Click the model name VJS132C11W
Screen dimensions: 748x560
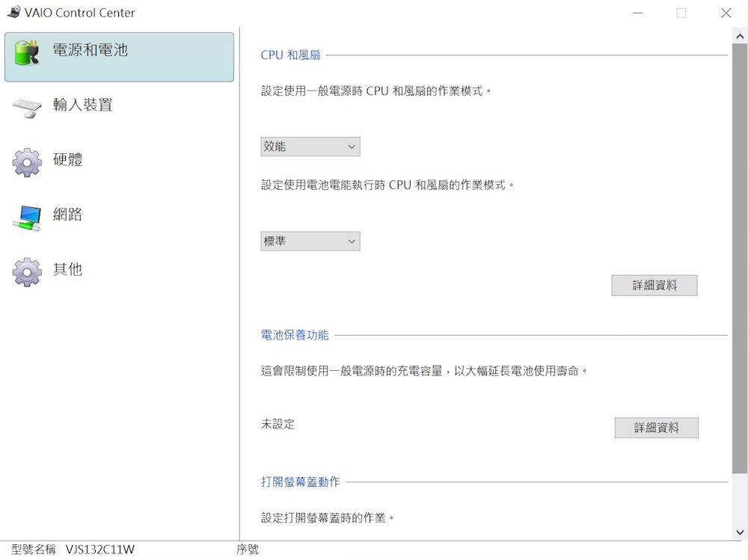pos(100,550)
